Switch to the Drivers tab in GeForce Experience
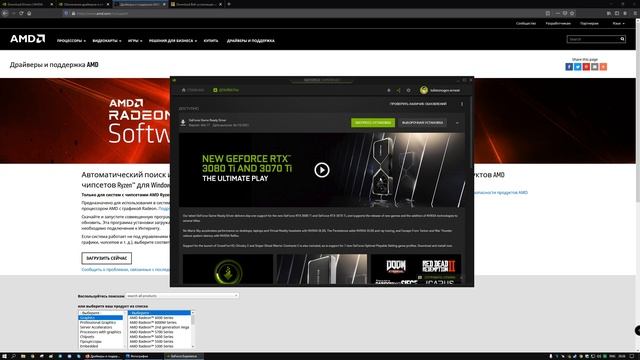640x360 pixels. click(226, 90)
